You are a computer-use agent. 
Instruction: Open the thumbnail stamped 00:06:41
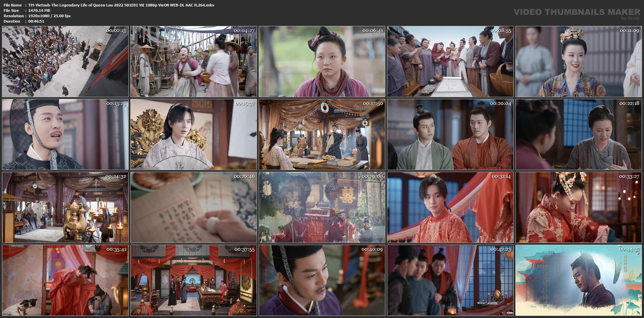322,61
